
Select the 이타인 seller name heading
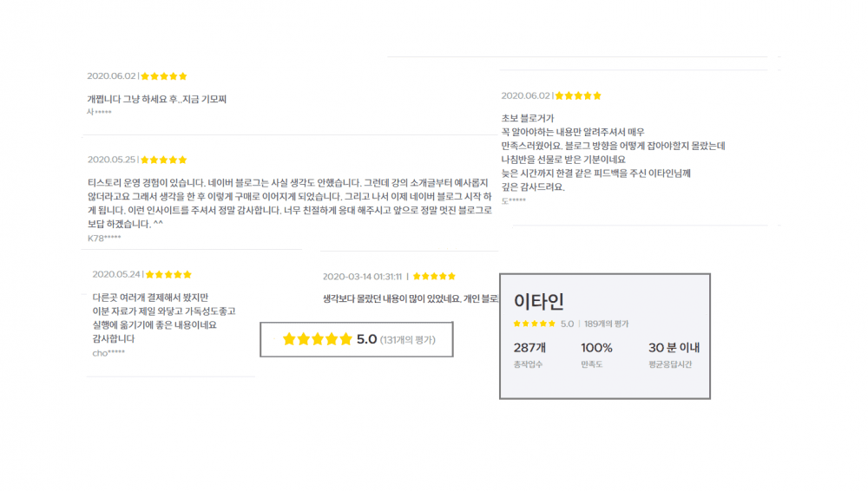tap(539, 301)
